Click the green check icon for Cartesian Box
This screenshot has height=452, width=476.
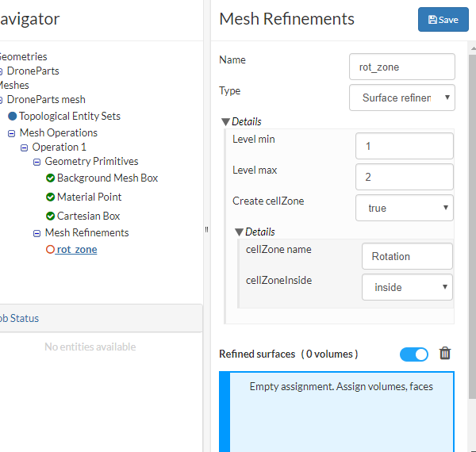(50, 216)
